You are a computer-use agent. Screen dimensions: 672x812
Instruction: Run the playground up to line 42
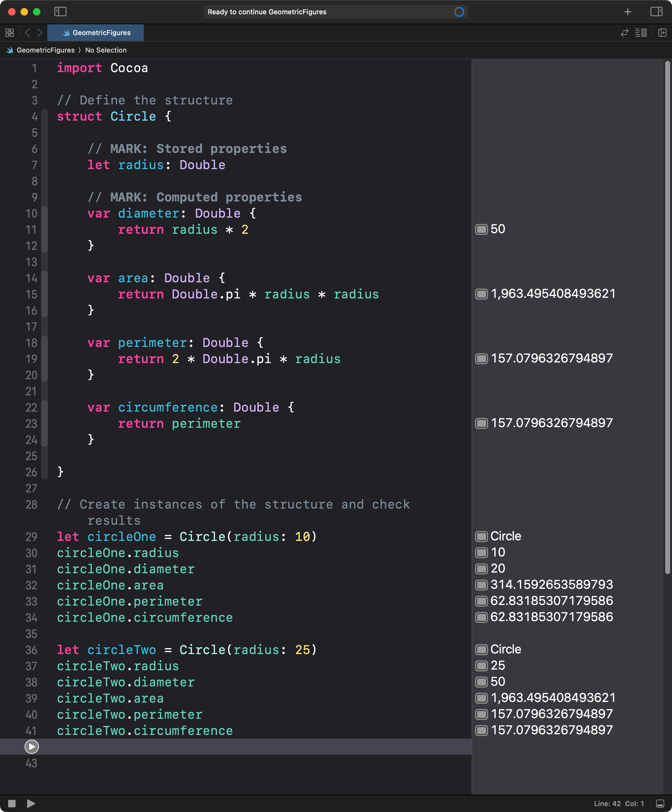point(31,747)
